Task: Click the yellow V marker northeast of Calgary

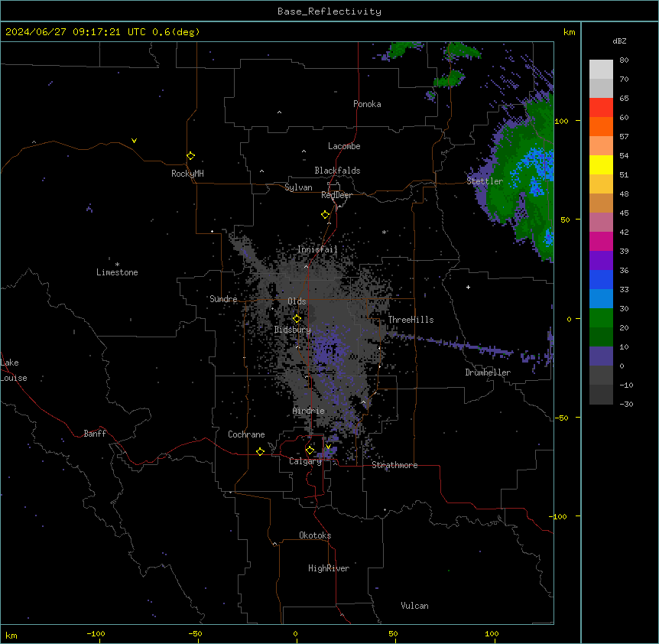Action: coord(328,447)
